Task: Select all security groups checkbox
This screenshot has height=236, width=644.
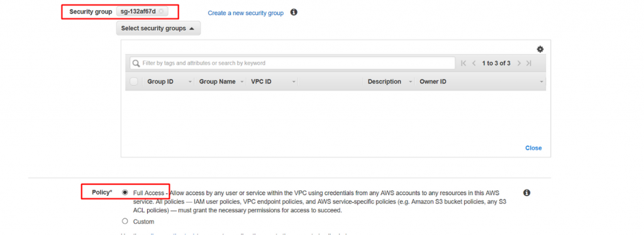Action: [133, 81]
